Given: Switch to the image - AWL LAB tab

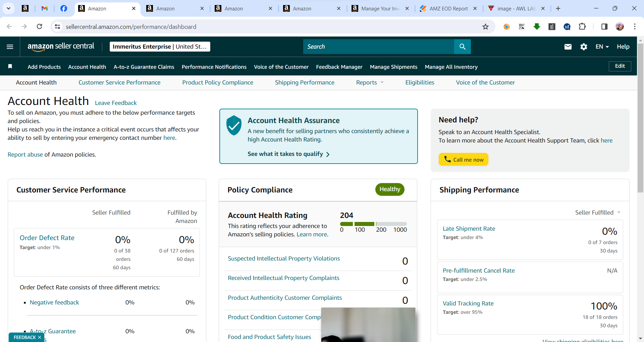Looking at the screenshot, I should point(517,8).
